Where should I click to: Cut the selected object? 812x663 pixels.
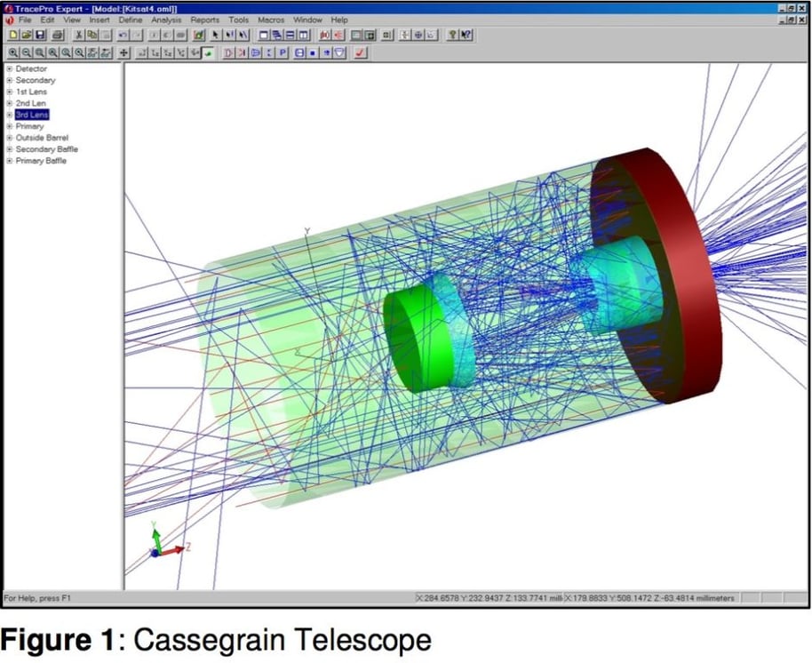(x=79, y=36)
